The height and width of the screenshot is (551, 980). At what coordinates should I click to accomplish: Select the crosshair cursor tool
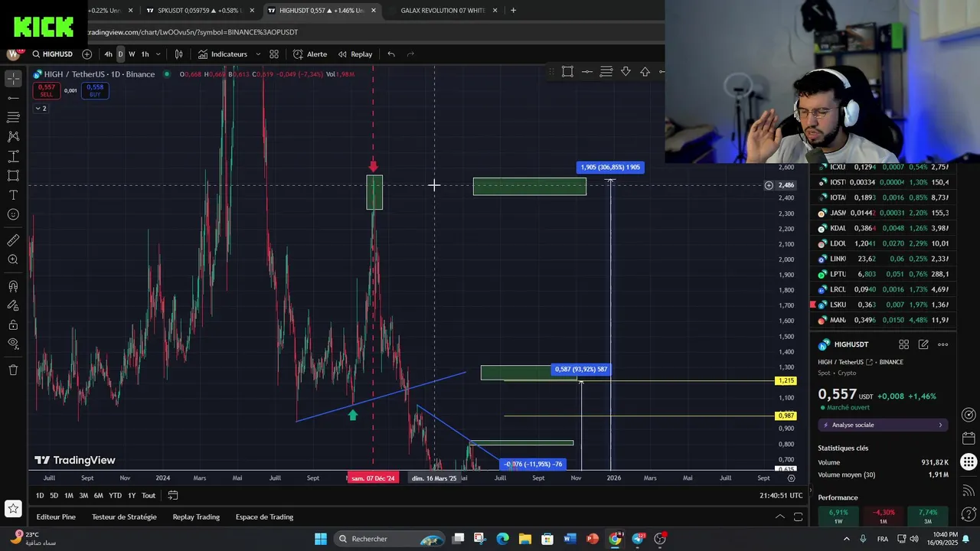[13, 79]
